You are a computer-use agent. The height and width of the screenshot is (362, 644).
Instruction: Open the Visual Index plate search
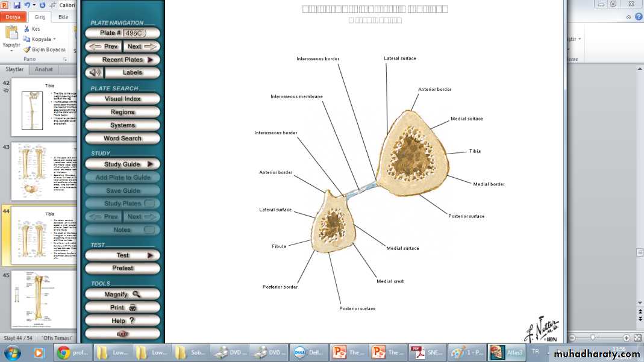[x=122, y=99]
